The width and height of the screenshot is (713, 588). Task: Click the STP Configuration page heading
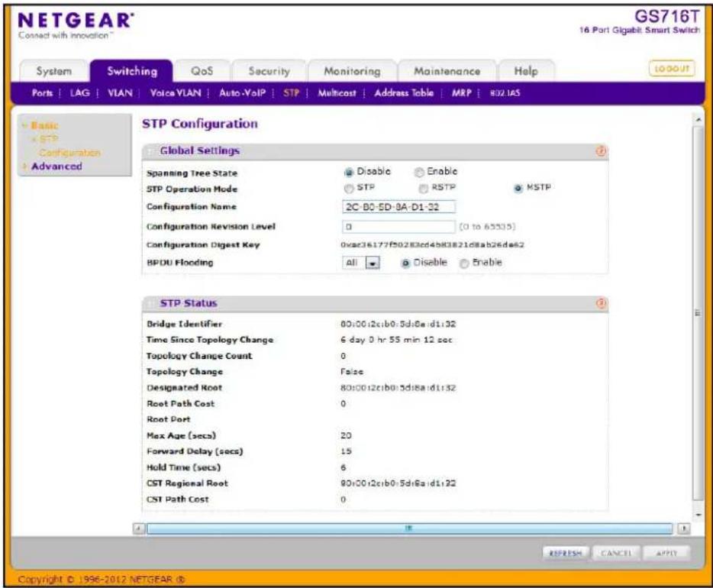[199, 124]
